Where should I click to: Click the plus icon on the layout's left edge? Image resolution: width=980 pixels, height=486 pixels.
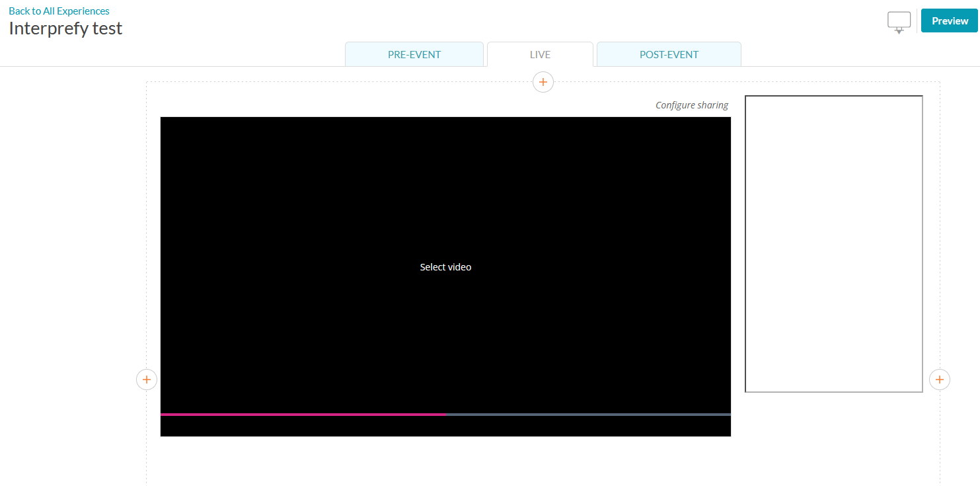[x=147, y=380]
